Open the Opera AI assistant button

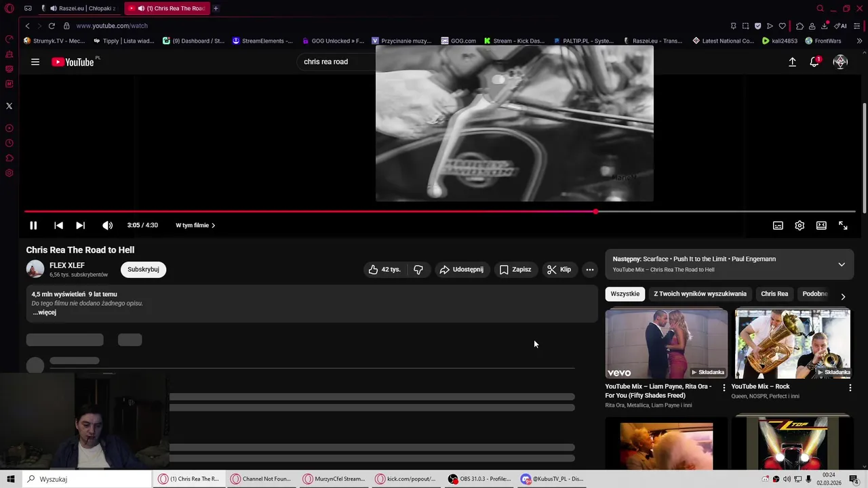tap(841, 26)
